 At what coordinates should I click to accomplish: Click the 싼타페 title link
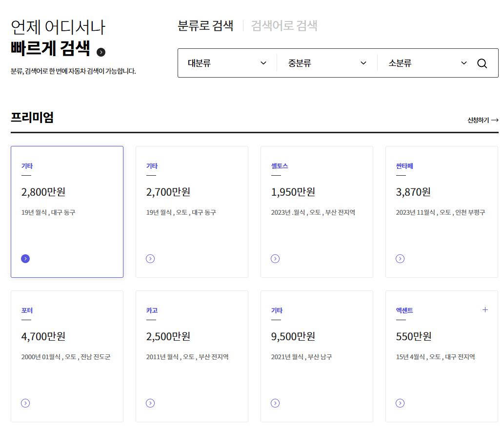click(404, 166)
